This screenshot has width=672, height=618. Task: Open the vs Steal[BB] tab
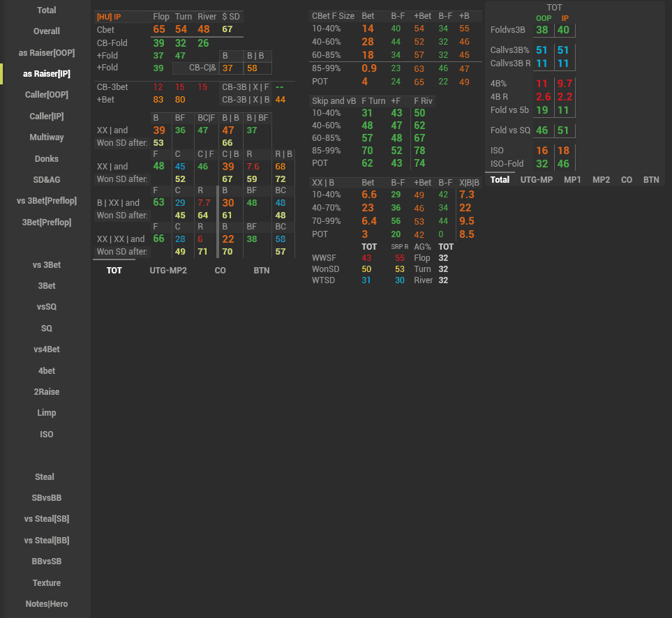46,541
